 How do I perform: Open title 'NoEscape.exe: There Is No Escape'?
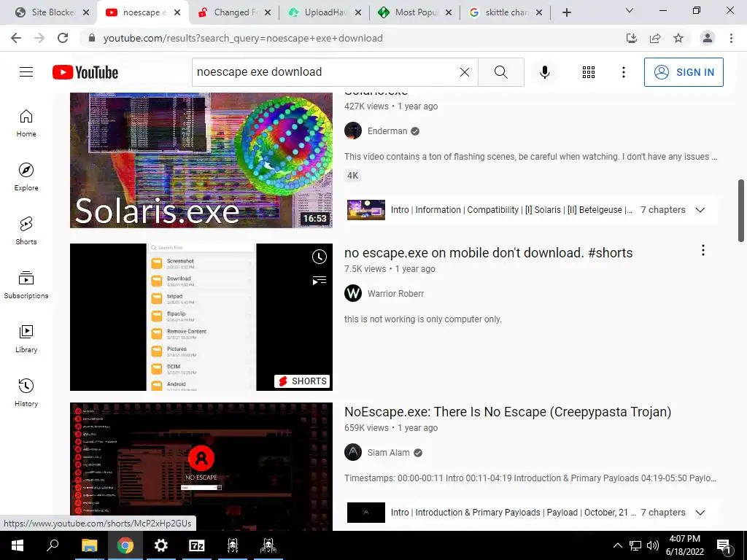(x=508, y=412)
